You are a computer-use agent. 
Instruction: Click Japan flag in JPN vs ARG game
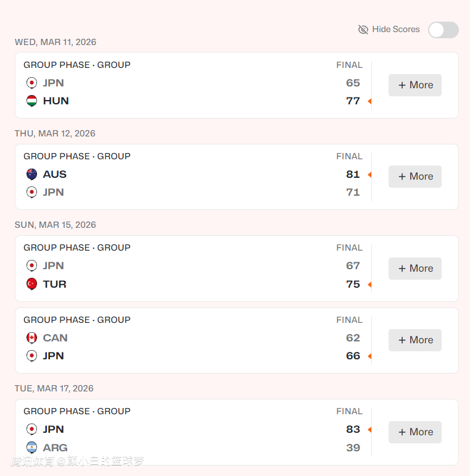32,429
